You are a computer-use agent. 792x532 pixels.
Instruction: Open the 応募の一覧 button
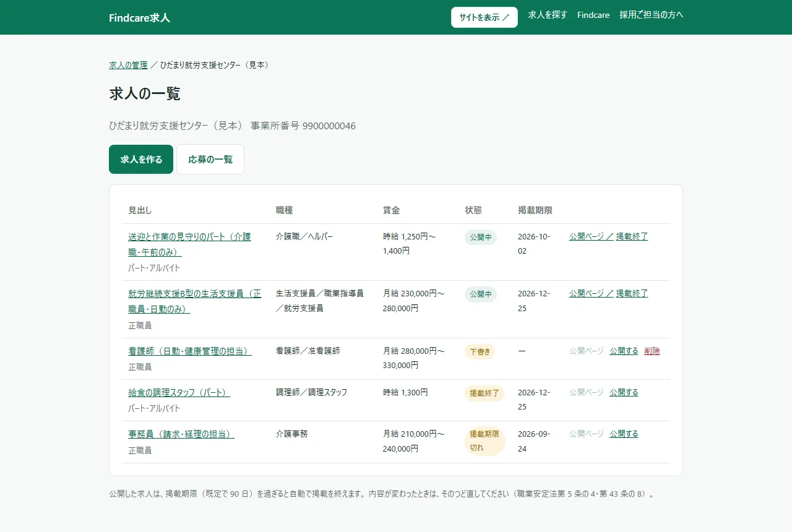point(210,160)
